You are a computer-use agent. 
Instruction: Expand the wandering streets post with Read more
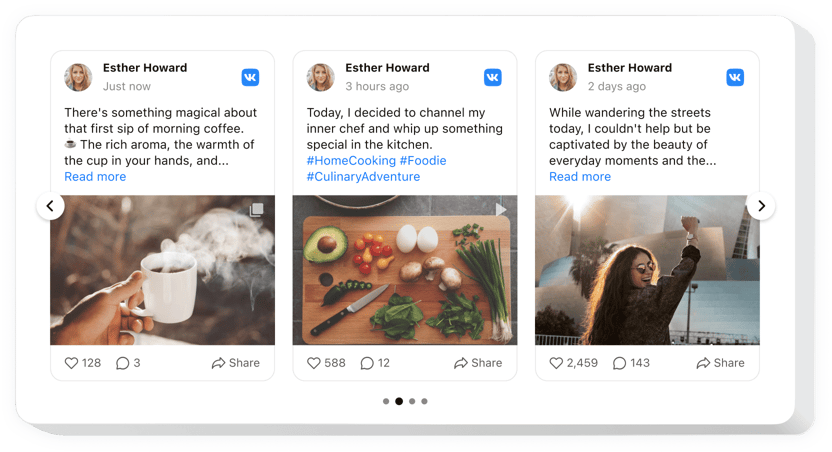click(x=580, y=177)
